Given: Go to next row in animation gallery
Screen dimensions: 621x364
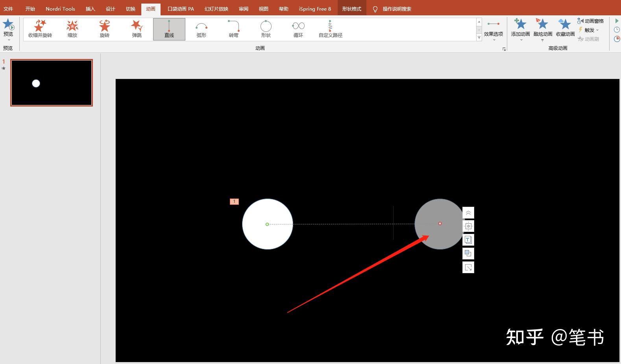Looking at the screenshot, I should [x=479, y=30].
